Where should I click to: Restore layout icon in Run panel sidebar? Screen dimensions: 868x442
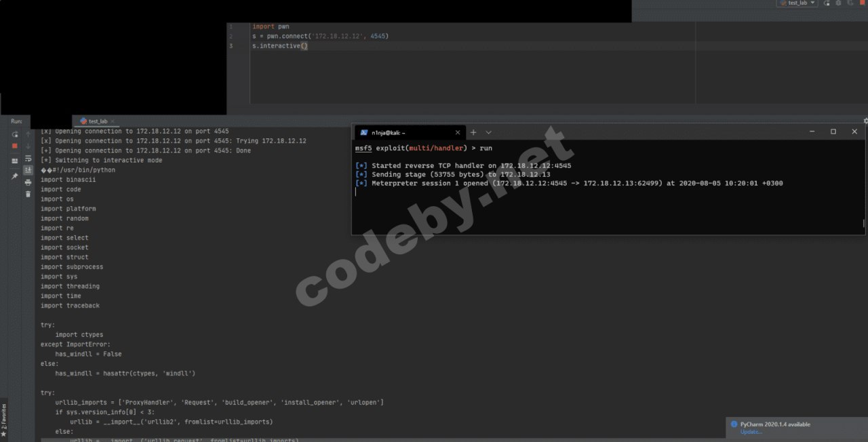[15, 161]
